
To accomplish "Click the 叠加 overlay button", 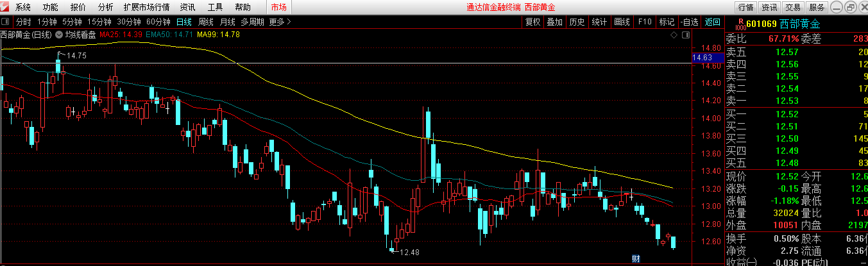I will [554, 21].
